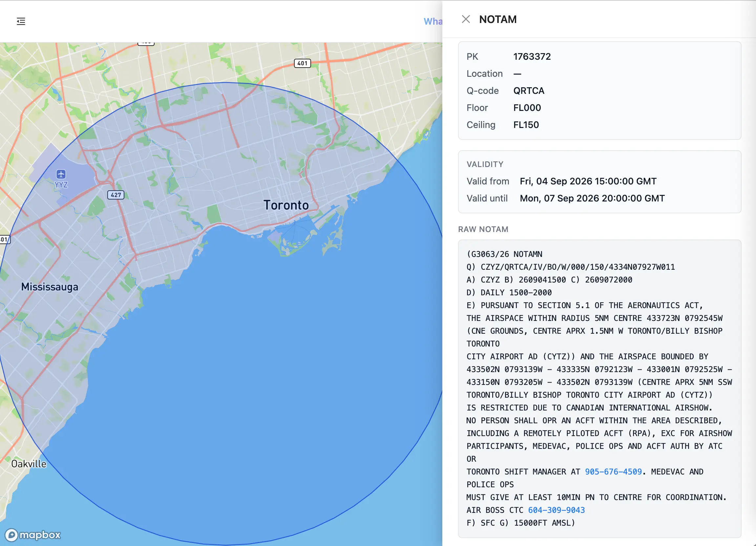Click the VALIDITY section heading
The image size is (756, 546).
[x=485, y=164]
